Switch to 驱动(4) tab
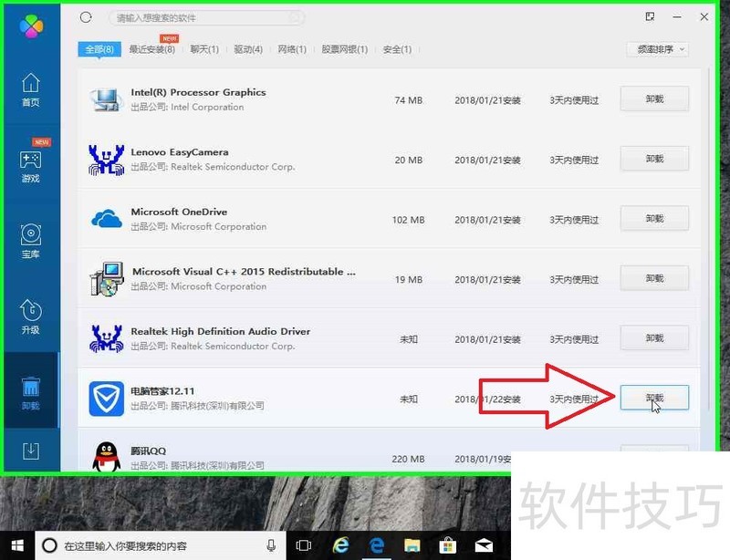 pyautogui.click(x=248, y=49)
